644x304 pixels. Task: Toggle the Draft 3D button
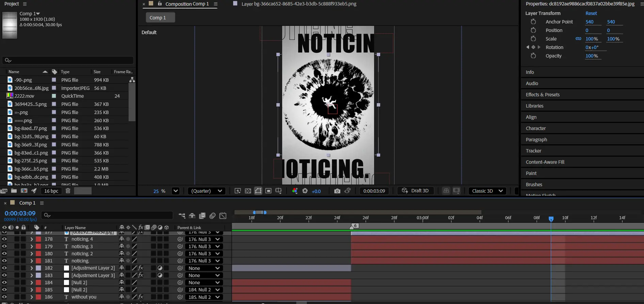coord(415,191)
